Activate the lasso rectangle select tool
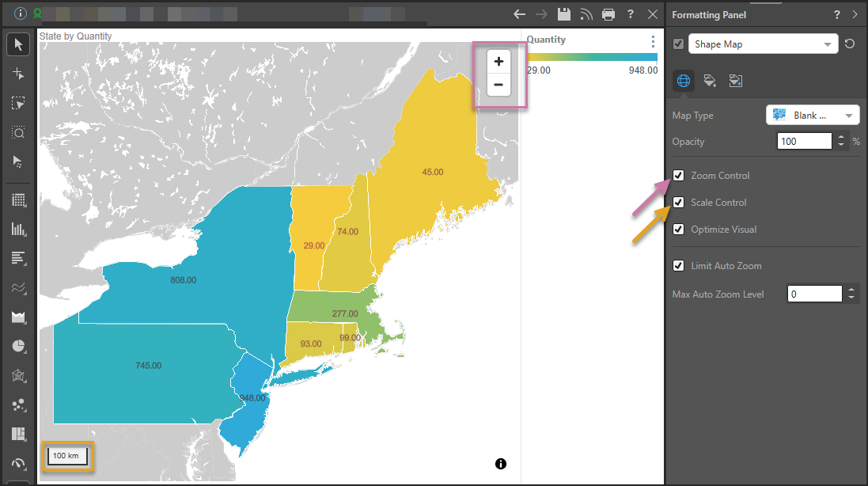 [19, 103]
